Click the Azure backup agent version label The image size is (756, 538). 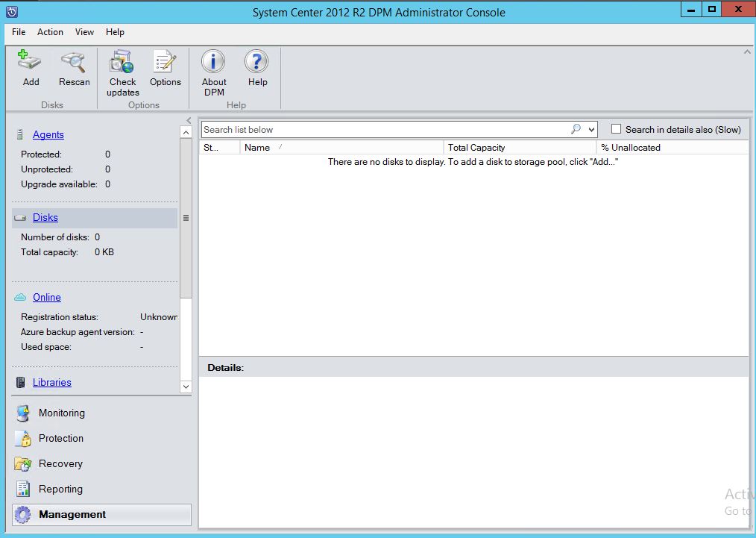[x=78, y=332]
